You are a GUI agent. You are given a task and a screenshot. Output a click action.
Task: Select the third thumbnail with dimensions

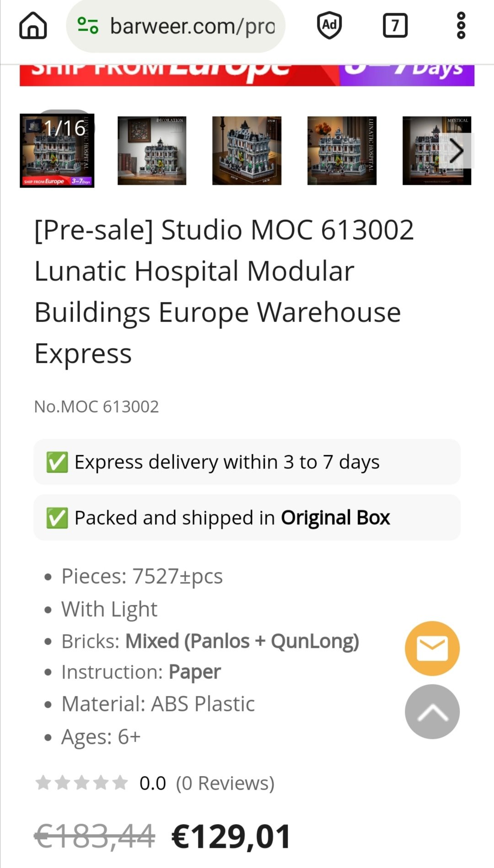[247, 151]
